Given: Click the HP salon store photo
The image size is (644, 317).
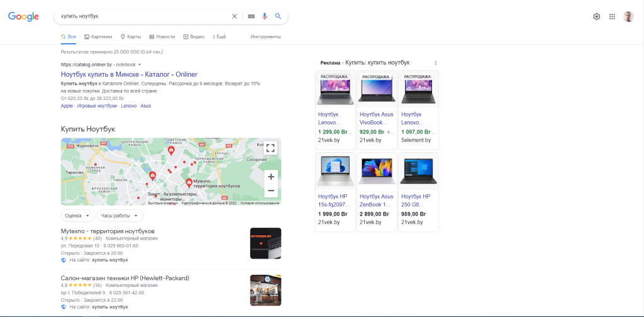Looking at the screenshot, I should [x=266, y=291].
